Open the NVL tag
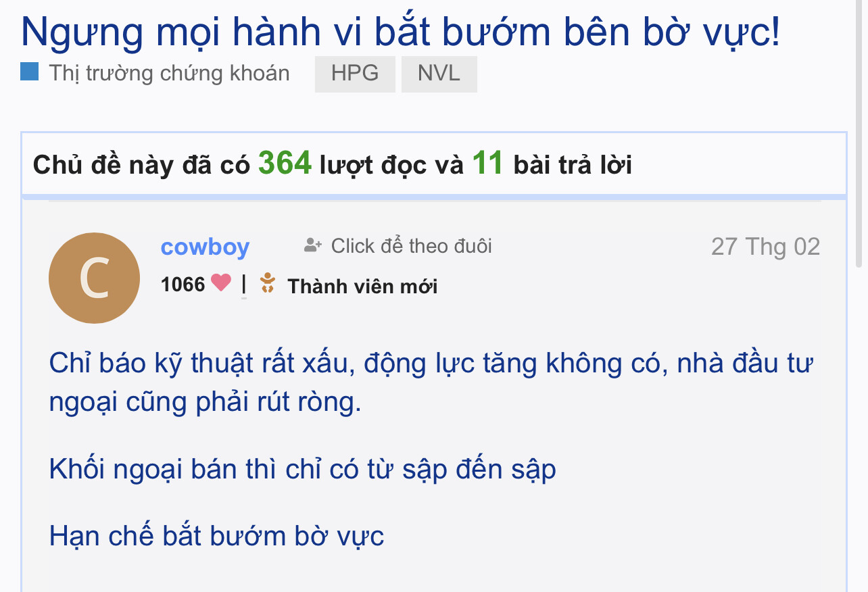This screenshot has height=592, width=868. click(x=439, y=74)
